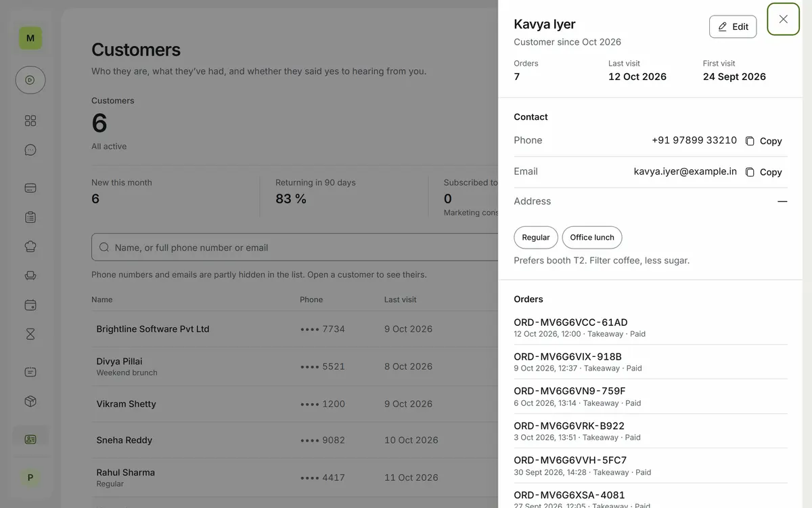Open order ORD-MV6G6VCC-61AD
The image size is (812, 508).
[650, 327]
